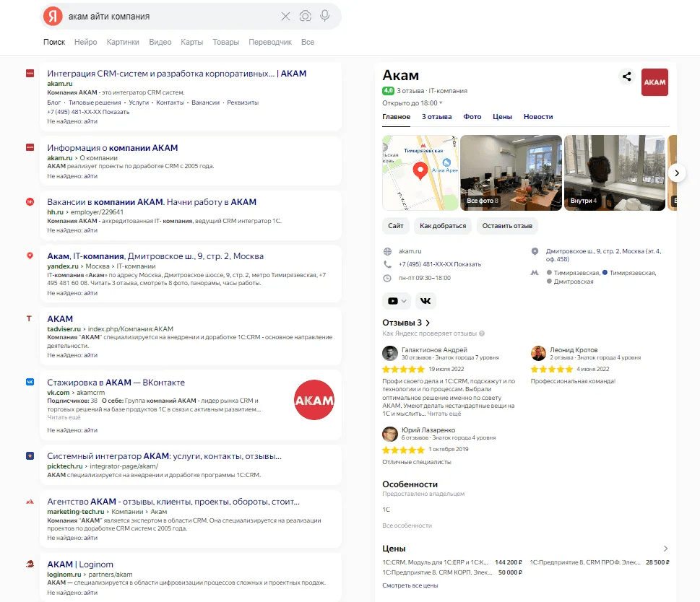Viewport: 700px width, 602px height.
Task: Click the Loginom favicon beside АКАМ | Loginom
Action: pos(30,564)
